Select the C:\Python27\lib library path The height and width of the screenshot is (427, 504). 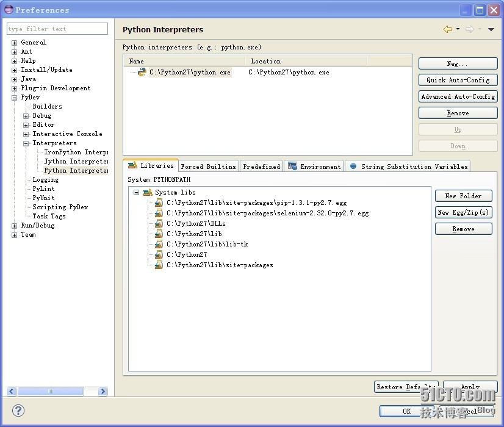click(194, 234)
